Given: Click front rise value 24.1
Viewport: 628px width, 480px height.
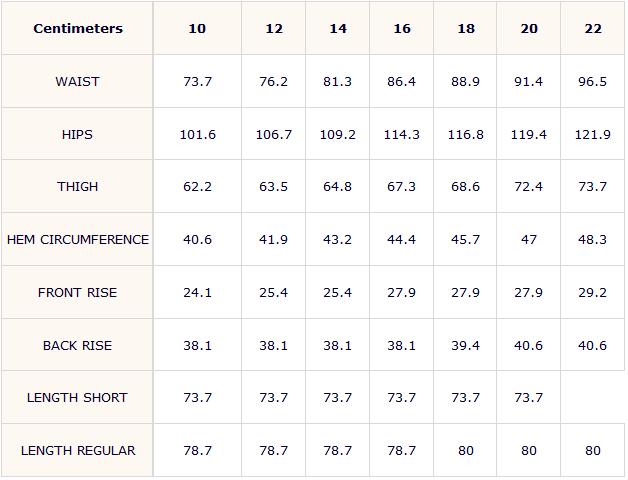Looking at the screenshot, I should 197,292.
